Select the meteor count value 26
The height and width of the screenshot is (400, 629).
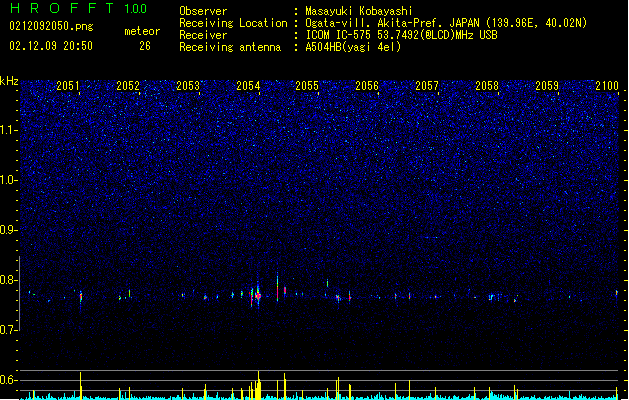145,46
